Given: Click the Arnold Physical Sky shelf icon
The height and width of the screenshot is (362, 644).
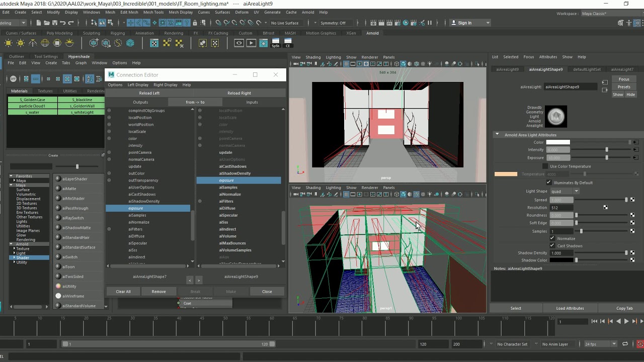Looking at the screenshot, I should click(69, 43).
